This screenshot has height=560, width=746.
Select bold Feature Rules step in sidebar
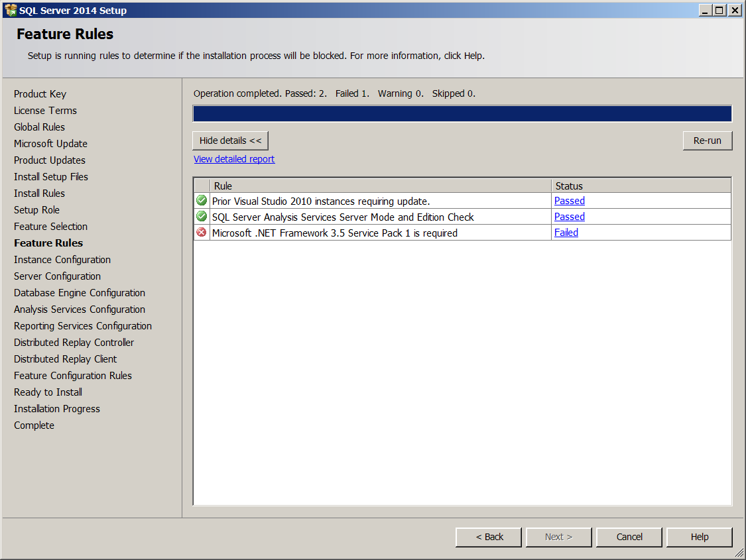pos(48,243)
